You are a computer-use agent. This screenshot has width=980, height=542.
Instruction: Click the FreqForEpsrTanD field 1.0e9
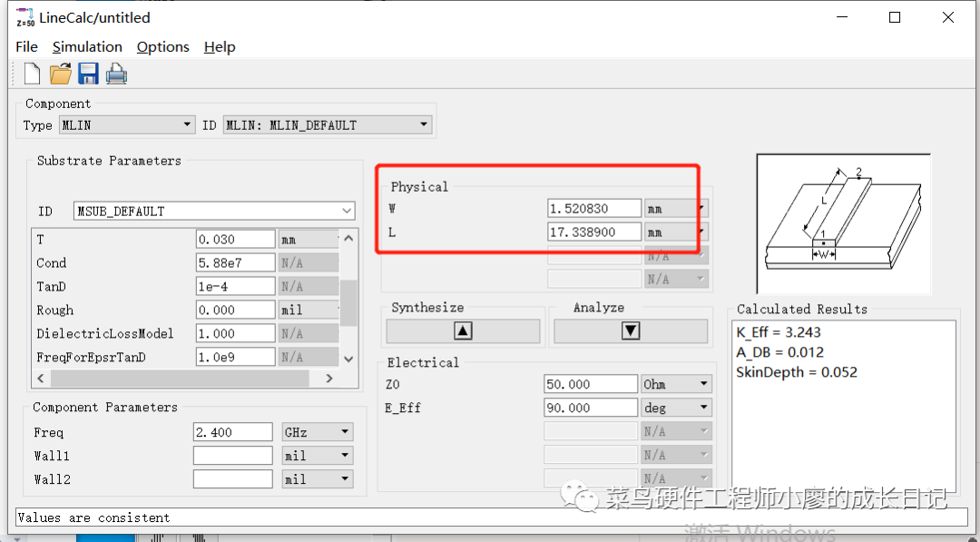[236, 357]
